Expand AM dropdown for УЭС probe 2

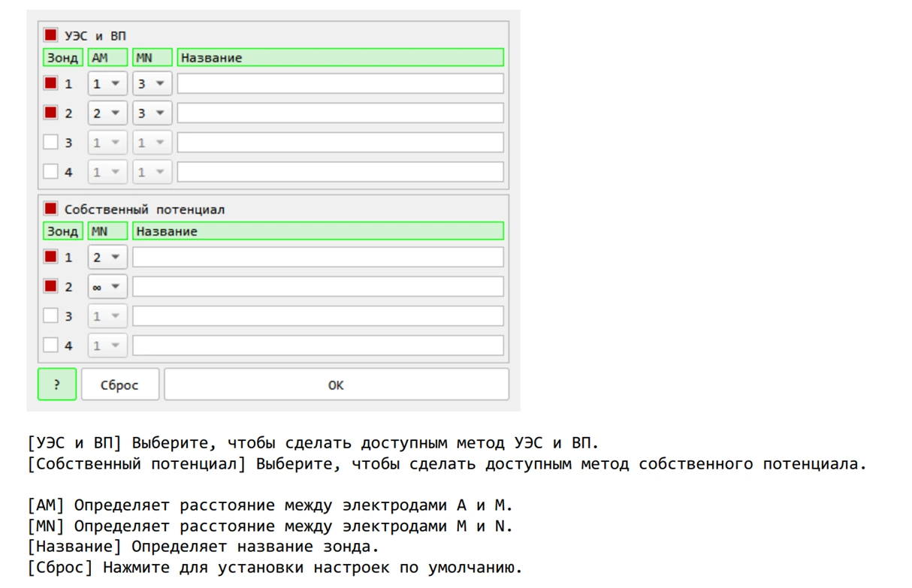point(107,113)
